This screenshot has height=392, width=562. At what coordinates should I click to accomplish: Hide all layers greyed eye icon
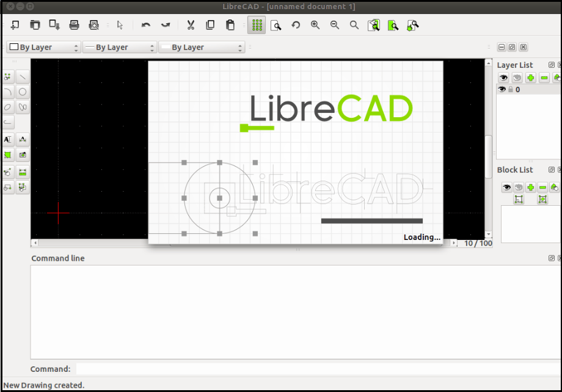point(517,78)
